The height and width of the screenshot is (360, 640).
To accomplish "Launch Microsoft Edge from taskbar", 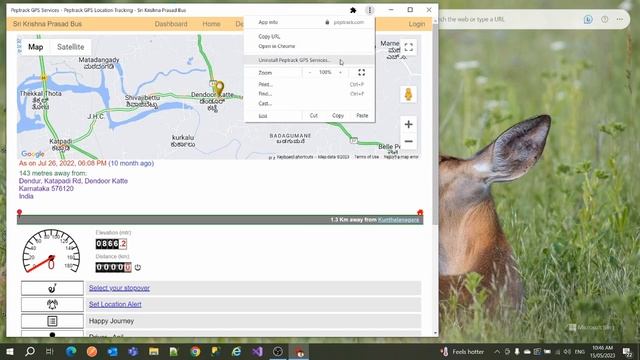I will click(x=71, y=351).
